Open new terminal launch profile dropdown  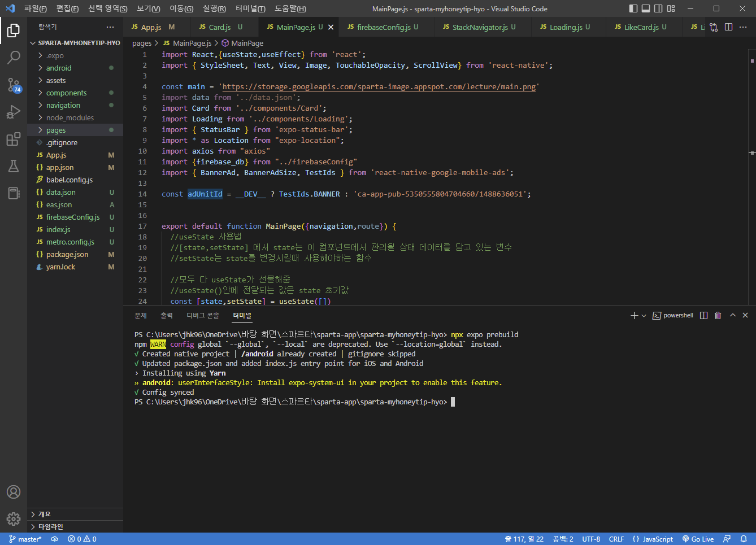click(x=644, y=316)
